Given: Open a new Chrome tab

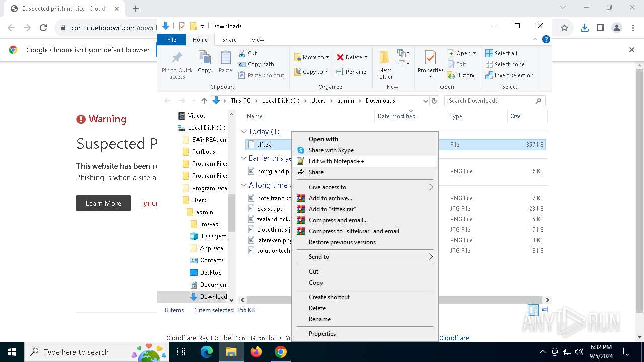Looking at the screenshot, I should 136,9.
